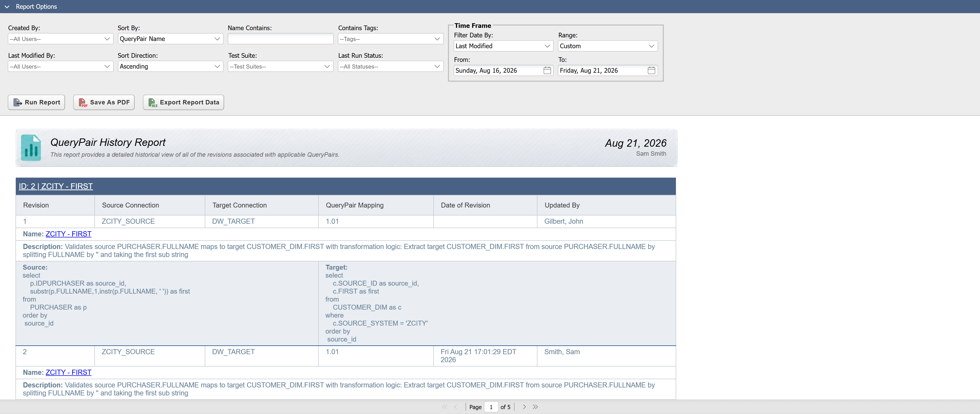Image resolution: width=980 pixels, height=414 pixels.
Task: Open the To date calendar picker
Action: pyautogui.click(x=651, y=70)
